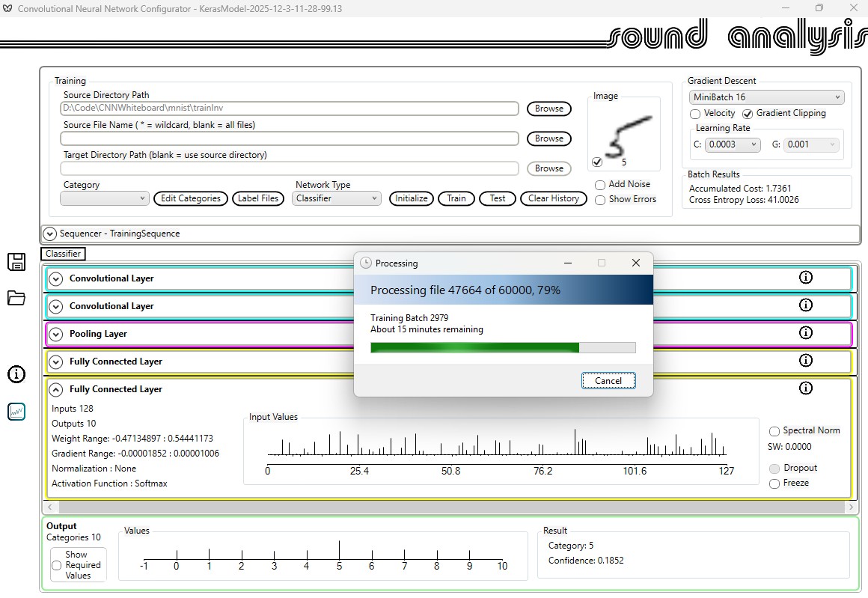This screenshot has height=598, width=868.
Task: Toggle the Add Noise checkbox
Action: (600, 185)
